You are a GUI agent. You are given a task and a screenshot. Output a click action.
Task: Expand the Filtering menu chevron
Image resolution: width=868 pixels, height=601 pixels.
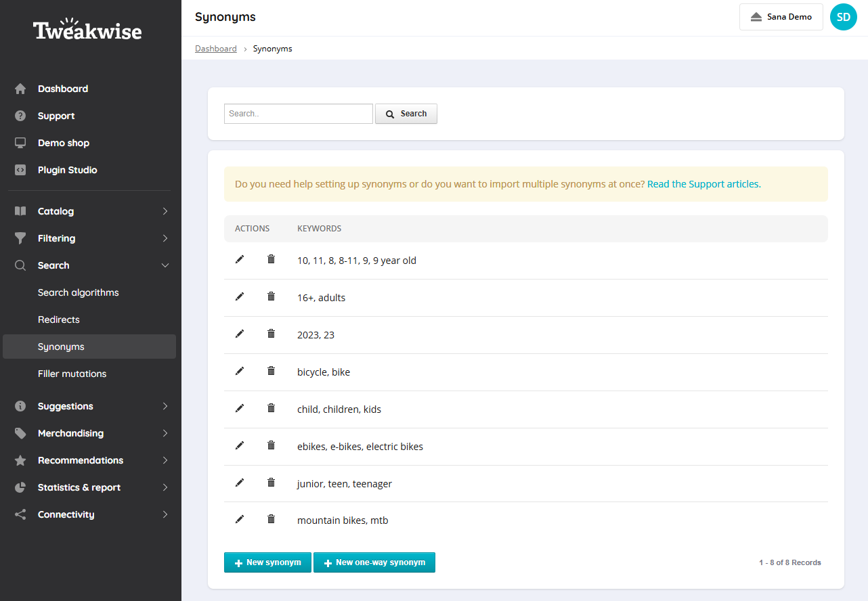[x=165, y=238]
